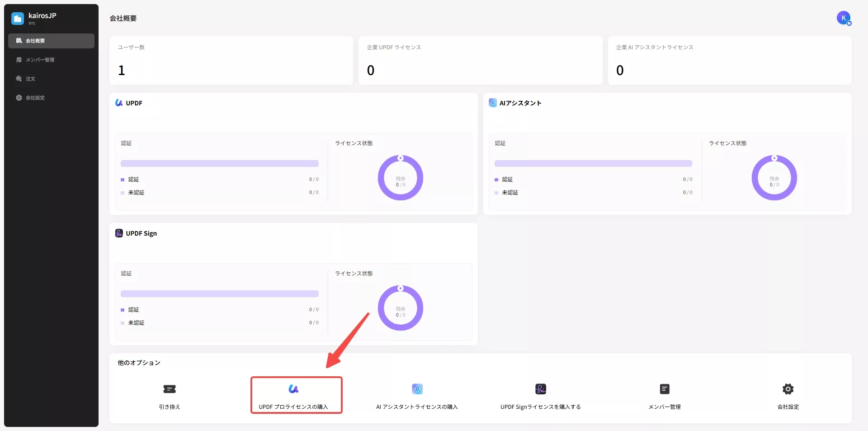The width and height of the screenshot is (868, 431).
Task: Click the kairosJP company logo icon
Action: pyautogui.click(x=18, y=19)
